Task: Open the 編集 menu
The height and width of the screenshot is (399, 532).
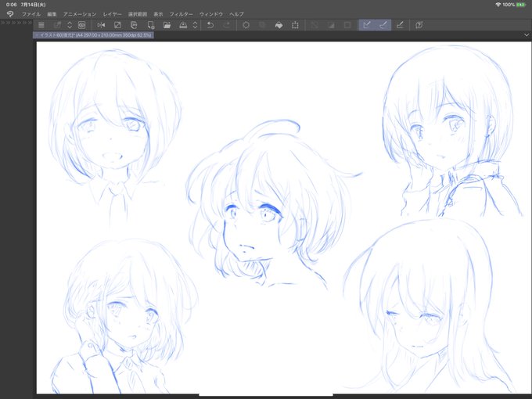Action: (x=52, y=14)
